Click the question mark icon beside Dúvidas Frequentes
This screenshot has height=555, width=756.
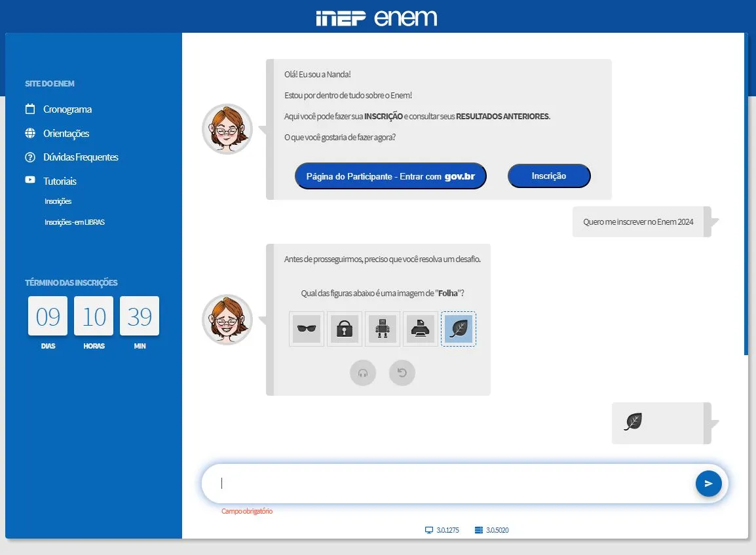tap(30, 157)
